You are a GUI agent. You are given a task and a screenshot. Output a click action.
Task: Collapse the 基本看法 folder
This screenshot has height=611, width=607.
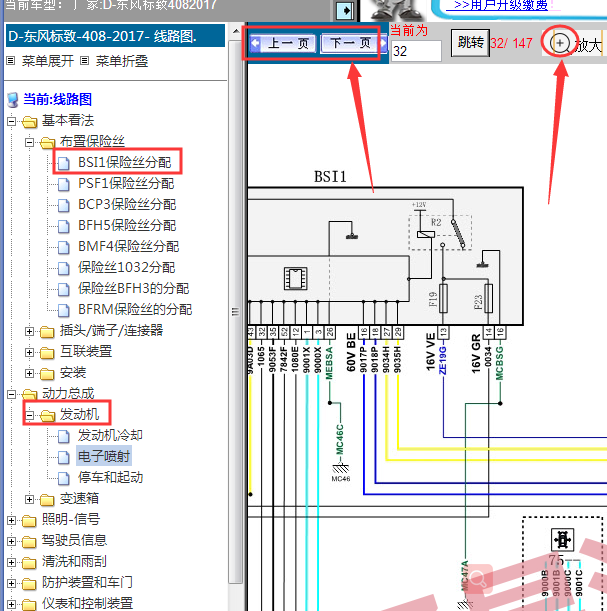coord(11,122)
